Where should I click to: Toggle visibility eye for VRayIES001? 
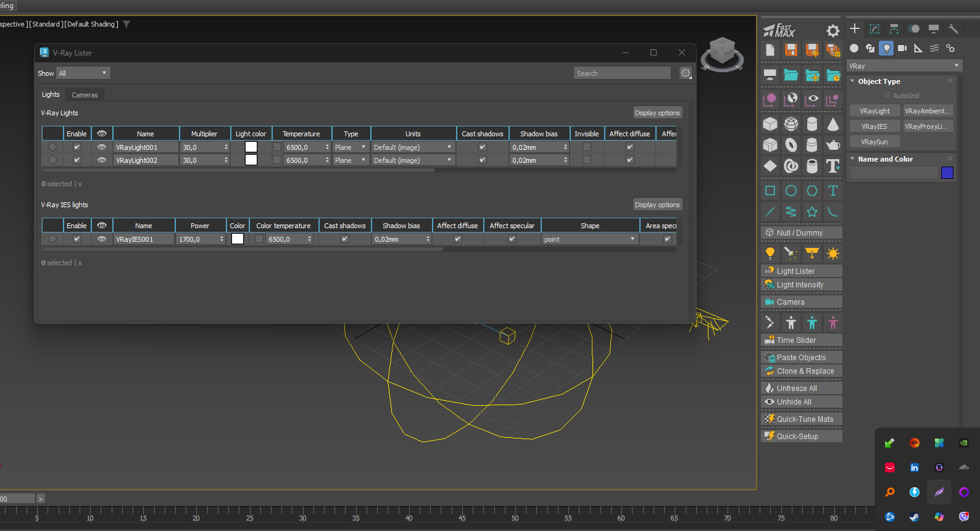[x=102, y=239]
